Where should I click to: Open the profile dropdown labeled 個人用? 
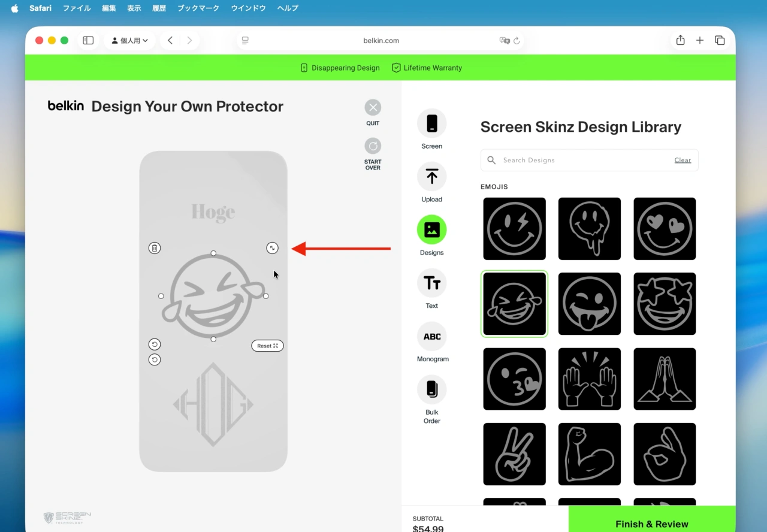[x=129, y=40]
